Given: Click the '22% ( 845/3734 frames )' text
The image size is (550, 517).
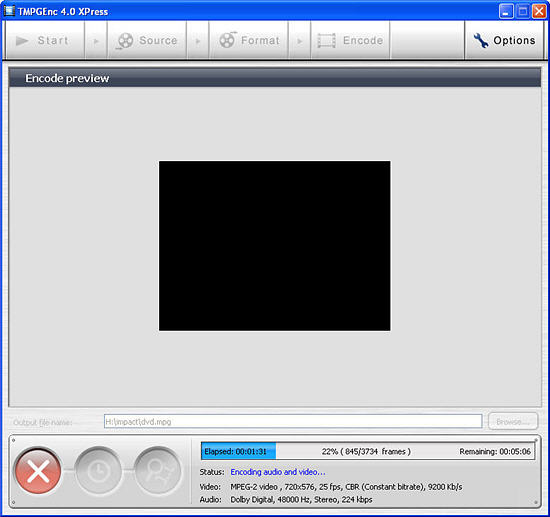Looking at the screenshot, I should tap(366, 451).
